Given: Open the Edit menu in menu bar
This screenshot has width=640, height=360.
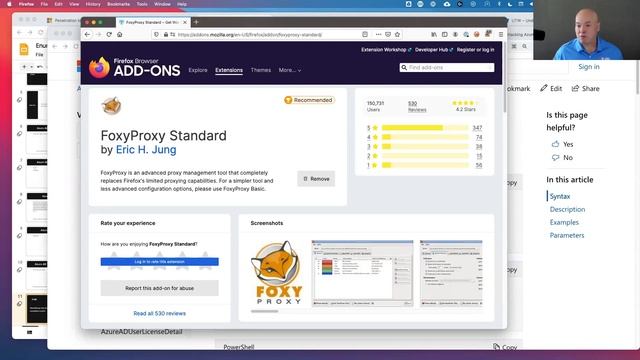Looking at the screenshot, I should point(58,4).
